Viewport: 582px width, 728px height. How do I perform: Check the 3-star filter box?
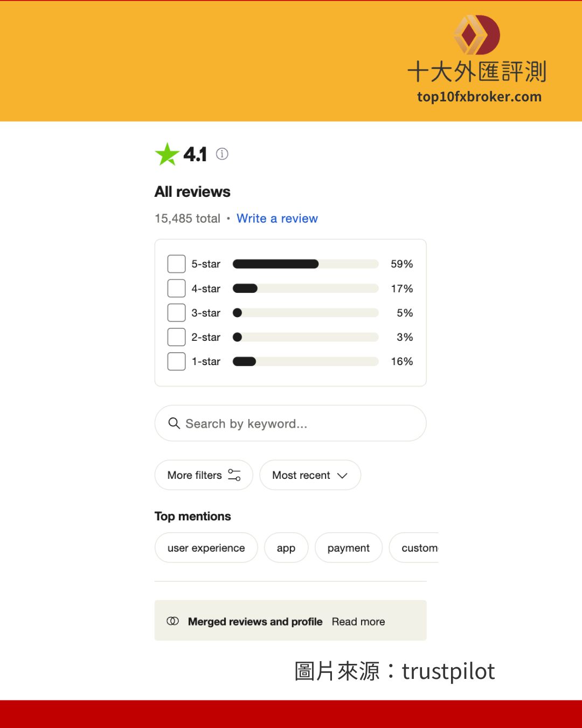pos(176,313)
